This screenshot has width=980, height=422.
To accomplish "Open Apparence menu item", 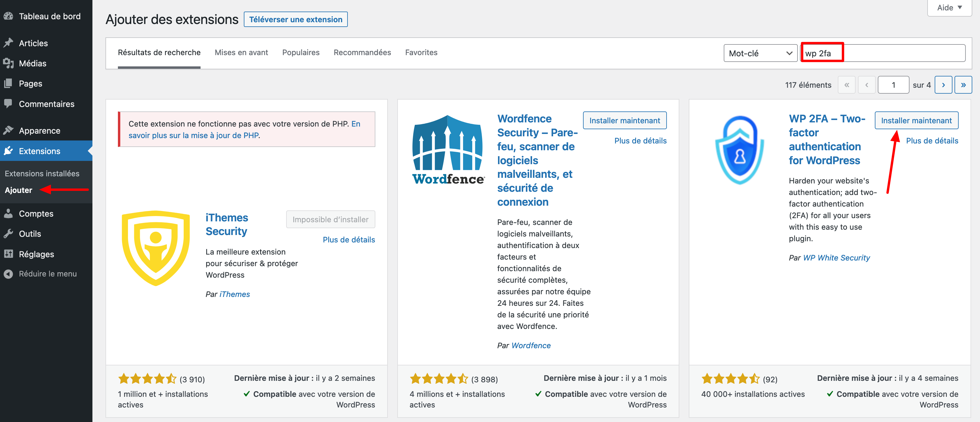I will click(x=46, y=130).
